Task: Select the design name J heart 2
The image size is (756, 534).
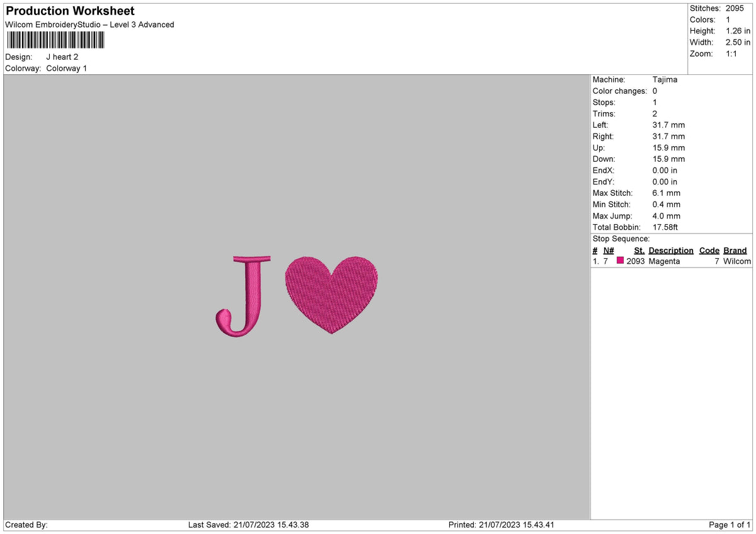Action: (x=62, y=57)
